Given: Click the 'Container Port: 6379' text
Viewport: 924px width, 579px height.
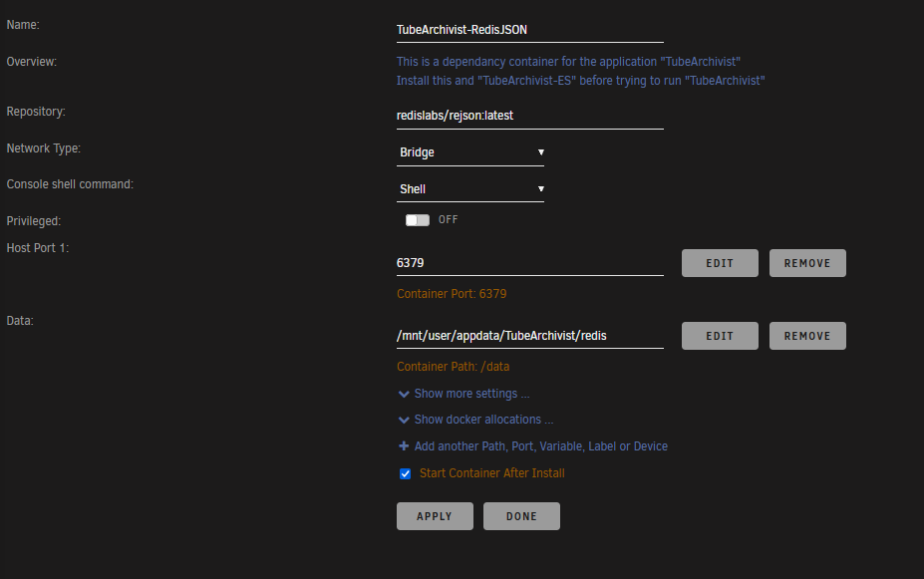Looking at the screenshot, I should pos(452,294).
